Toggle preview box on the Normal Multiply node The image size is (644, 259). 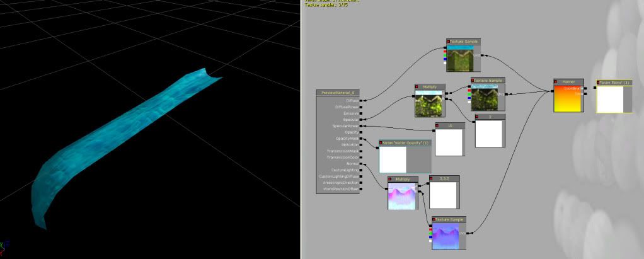[390, 180]
